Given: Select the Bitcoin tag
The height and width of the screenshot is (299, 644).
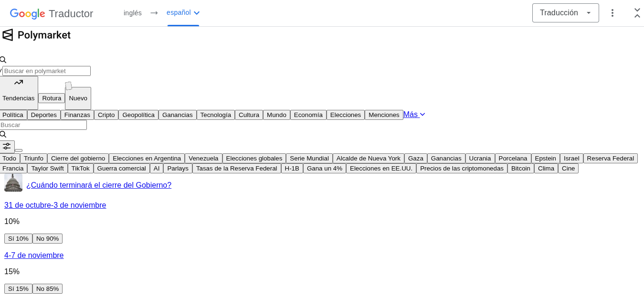Looking at the screenshot, I should (521, 168).
